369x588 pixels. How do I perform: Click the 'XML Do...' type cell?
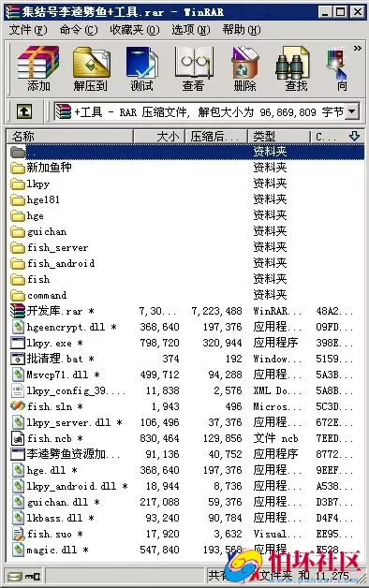(x=277, y=390)
